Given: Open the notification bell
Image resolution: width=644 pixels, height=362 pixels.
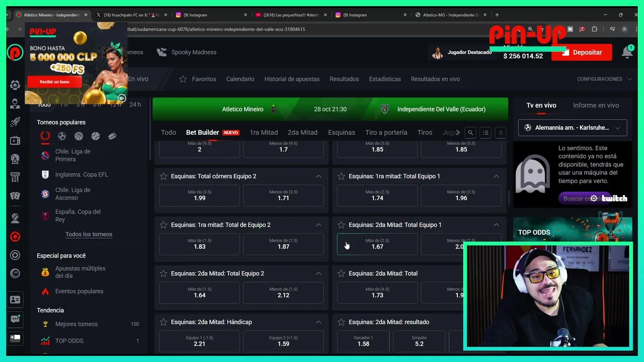Looking at the screenshot, I should (627, 52).
